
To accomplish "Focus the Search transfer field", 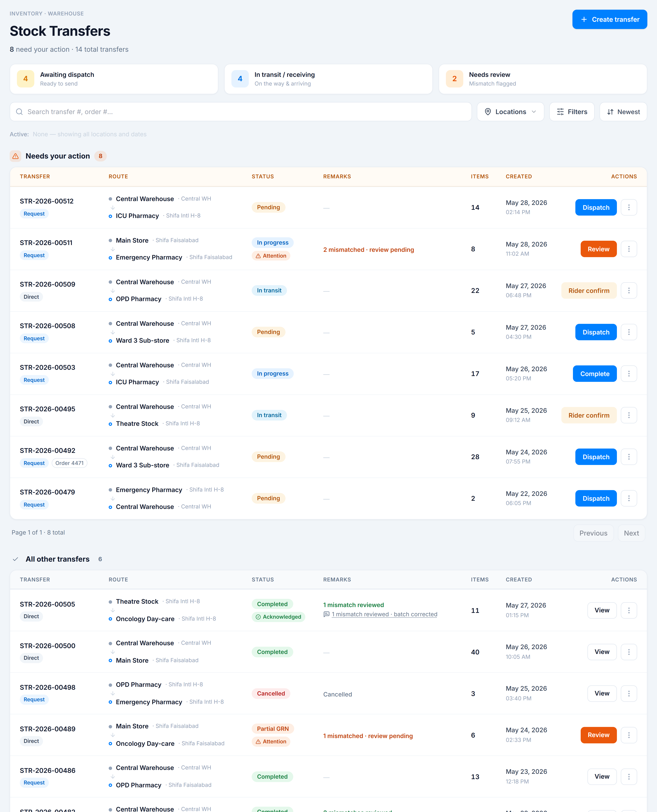I will 241,112.
